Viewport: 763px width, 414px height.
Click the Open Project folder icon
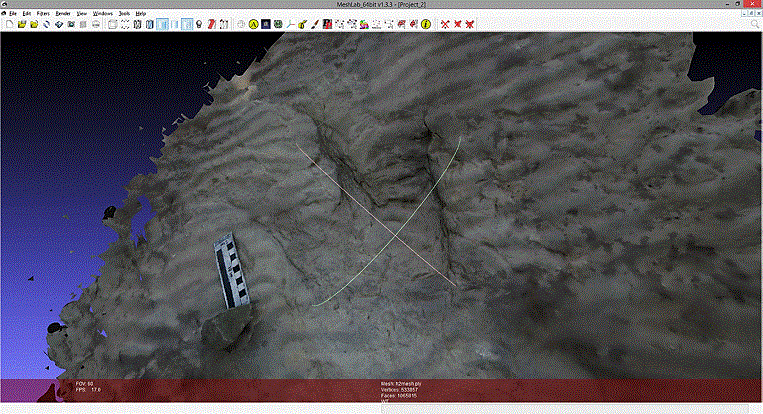tap(21, 23)
